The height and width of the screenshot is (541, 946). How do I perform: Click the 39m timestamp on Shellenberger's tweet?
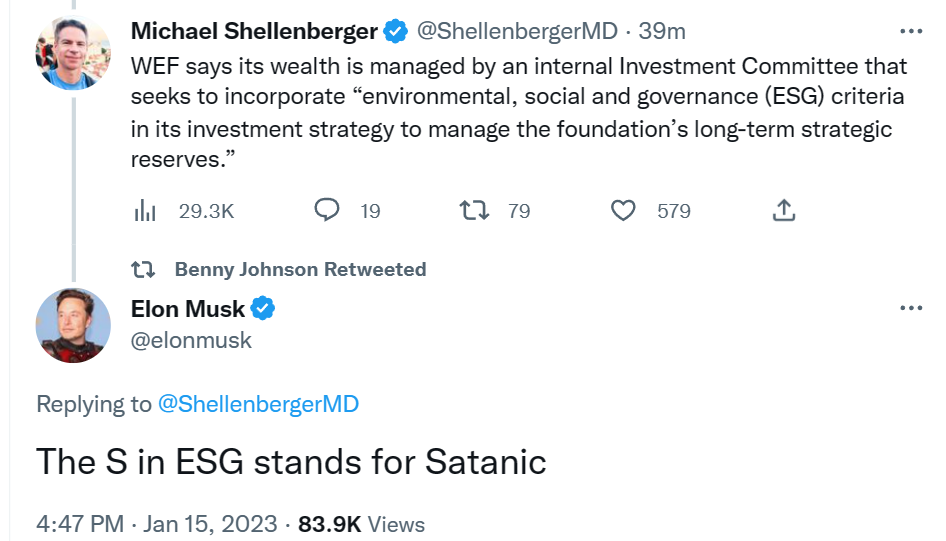662,32
